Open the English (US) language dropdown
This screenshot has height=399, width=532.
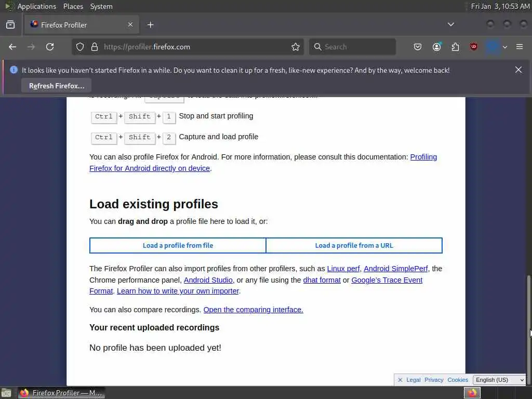[x=499, y=380]
